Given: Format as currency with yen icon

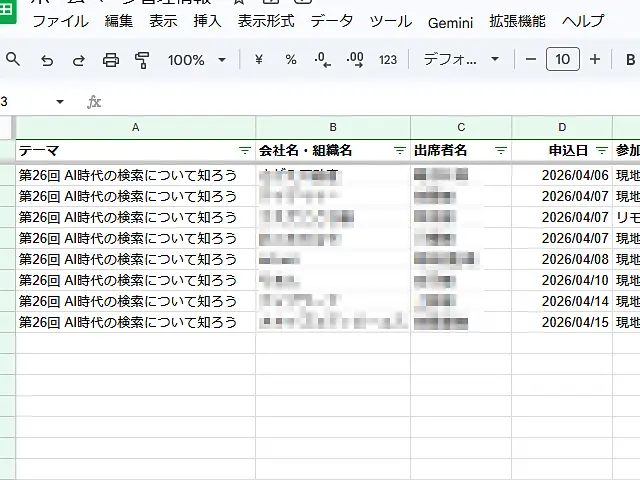Looking at the screenshot, I should [x=259, y=60].
